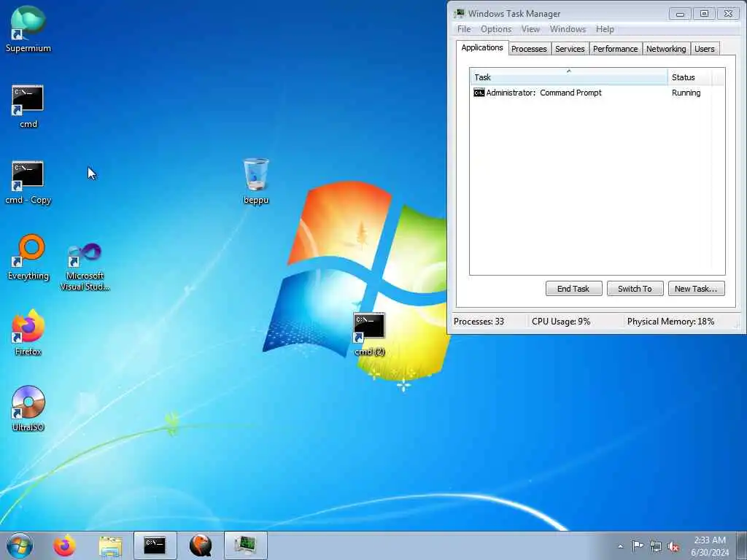Open the Supermium desktop shortcut
This screenshot has width=747, height=560.
pos(28,28)
